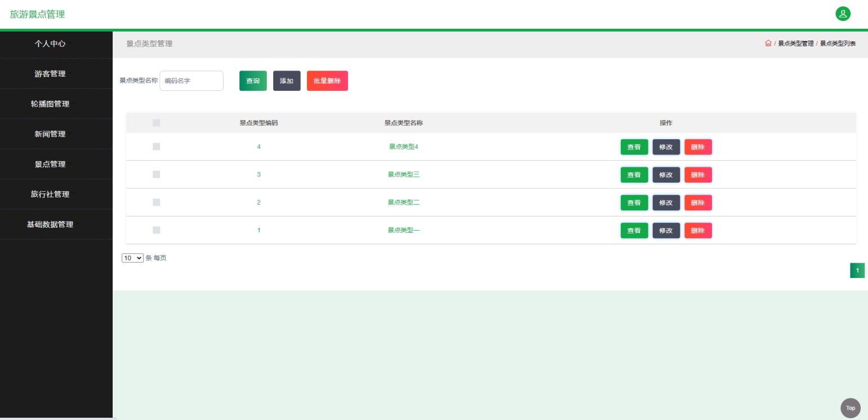Viewport: 868px width, 420px height.
Task: Edit 景点类型4 using 修改 button
Action: (x=666, y=147)
